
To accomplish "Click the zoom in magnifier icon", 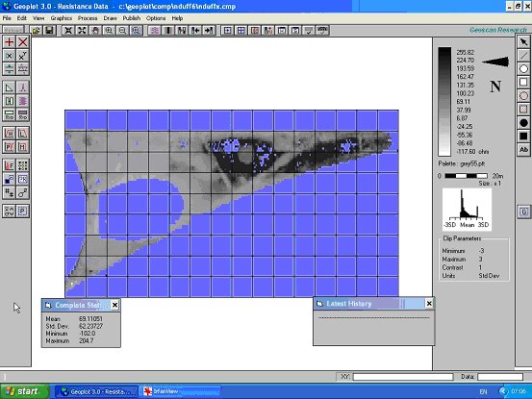I will point(109,31).
